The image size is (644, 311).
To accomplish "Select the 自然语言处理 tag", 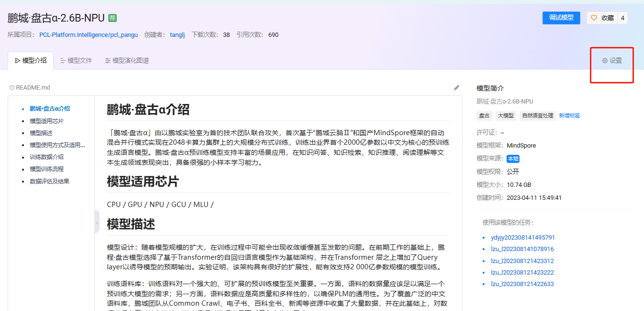I will click(537, 115).
